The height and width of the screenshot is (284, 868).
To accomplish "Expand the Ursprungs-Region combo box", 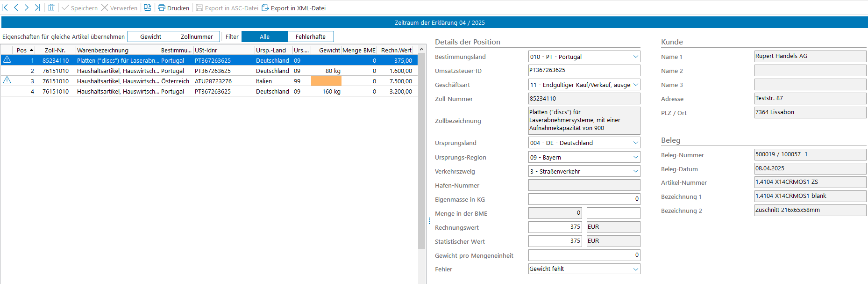I will click(x=635, y=157).
